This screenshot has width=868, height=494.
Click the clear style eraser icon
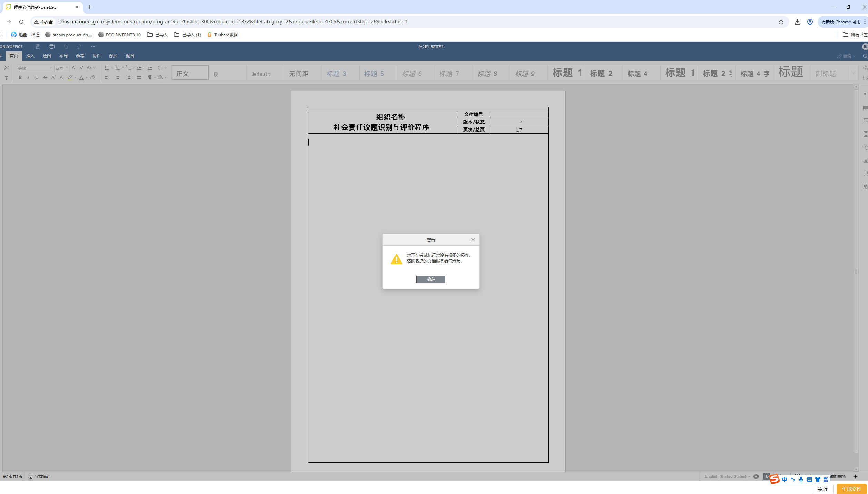click(93, 78)
